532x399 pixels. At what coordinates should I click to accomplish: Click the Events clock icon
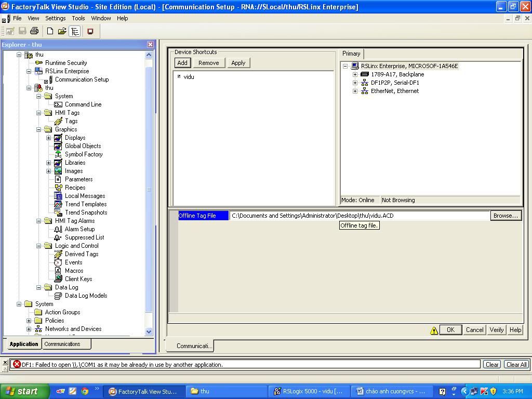pyautogui.click(x=58, y=262)
